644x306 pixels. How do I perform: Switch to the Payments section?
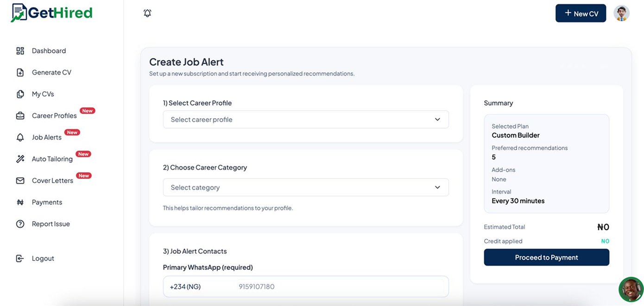pos(46,202)
